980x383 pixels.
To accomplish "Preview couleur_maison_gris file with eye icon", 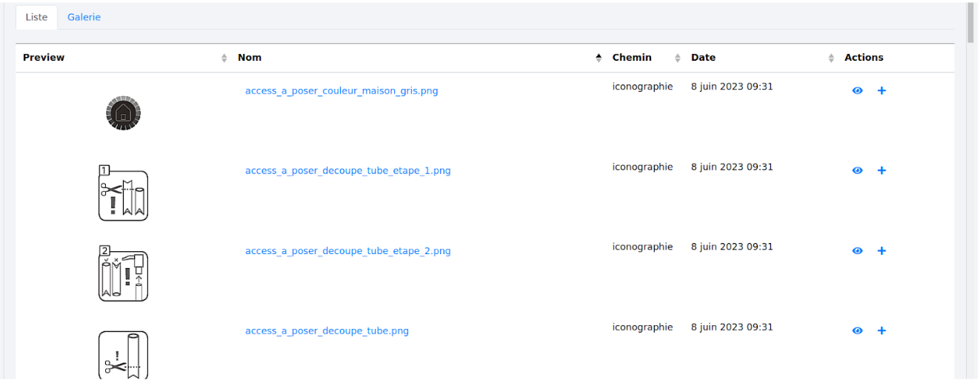I will coord(857,90).
